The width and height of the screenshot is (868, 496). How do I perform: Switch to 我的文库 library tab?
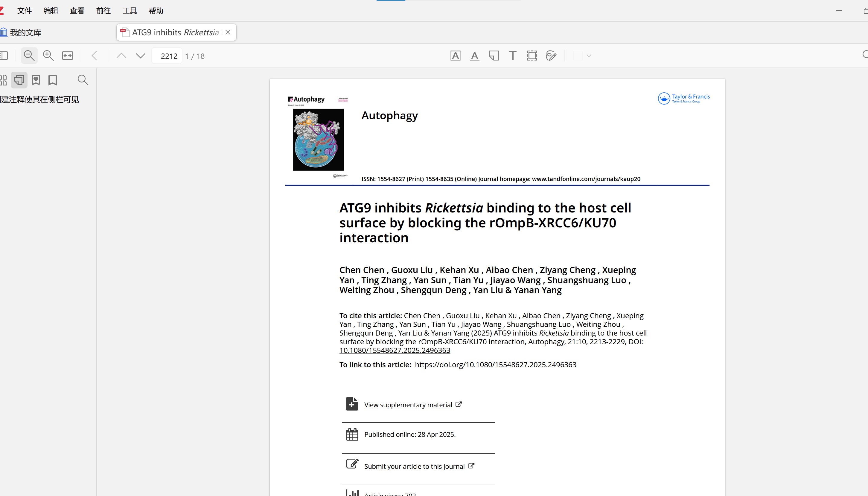(x=25, y=33)
